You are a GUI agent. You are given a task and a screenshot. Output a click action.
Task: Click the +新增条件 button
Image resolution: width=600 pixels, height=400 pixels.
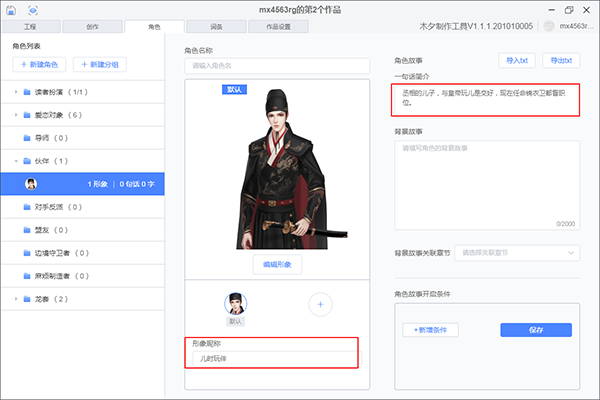coord(430,330)
